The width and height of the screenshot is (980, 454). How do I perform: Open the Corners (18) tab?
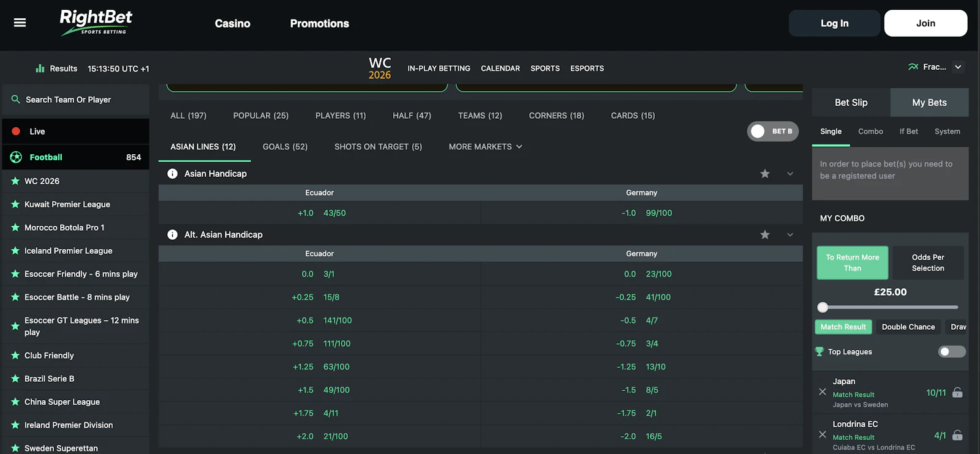[557, 116]
